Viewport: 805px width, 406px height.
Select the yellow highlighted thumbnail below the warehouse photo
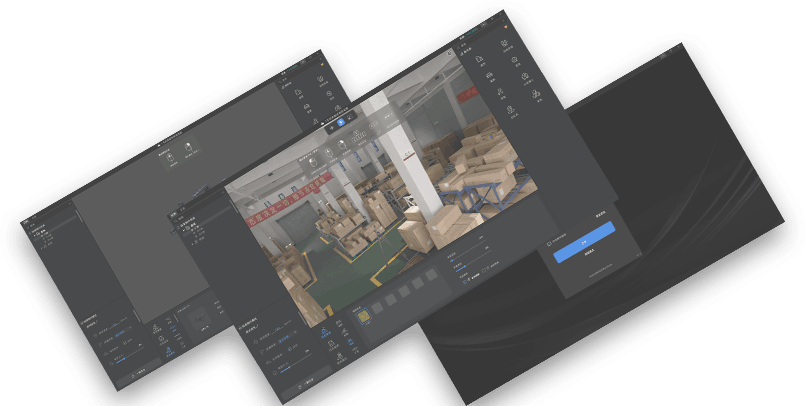(x=363, y=316)
